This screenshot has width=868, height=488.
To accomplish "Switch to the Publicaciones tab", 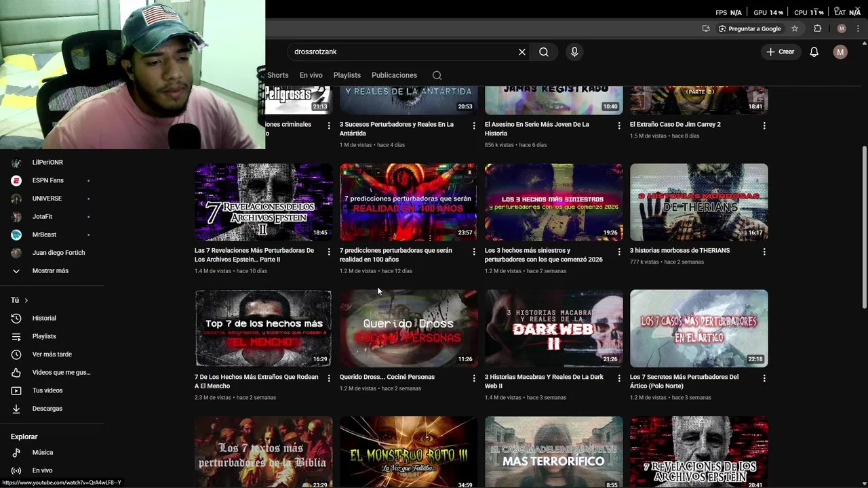I will click(394, 75).
